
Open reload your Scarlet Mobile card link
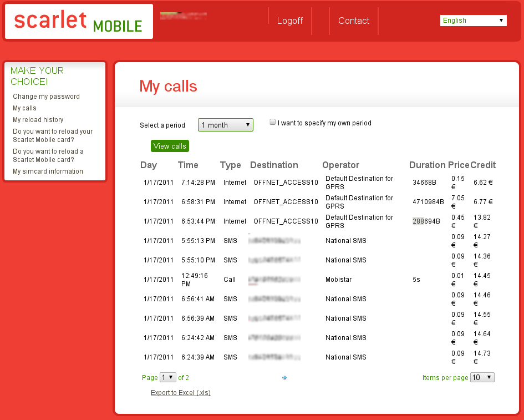tap(53, 135)
